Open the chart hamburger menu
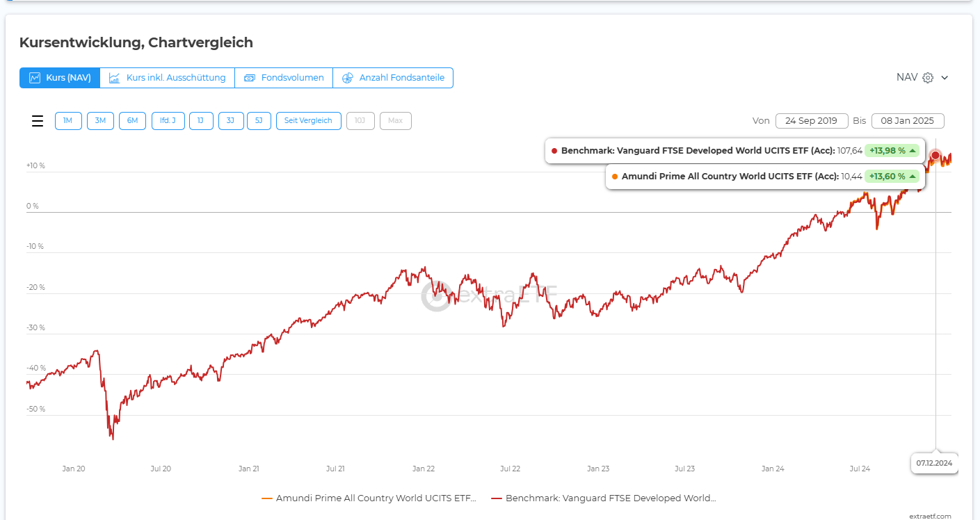Image resolution: width=980 pixels, height=520 pixels. point(38,121)
